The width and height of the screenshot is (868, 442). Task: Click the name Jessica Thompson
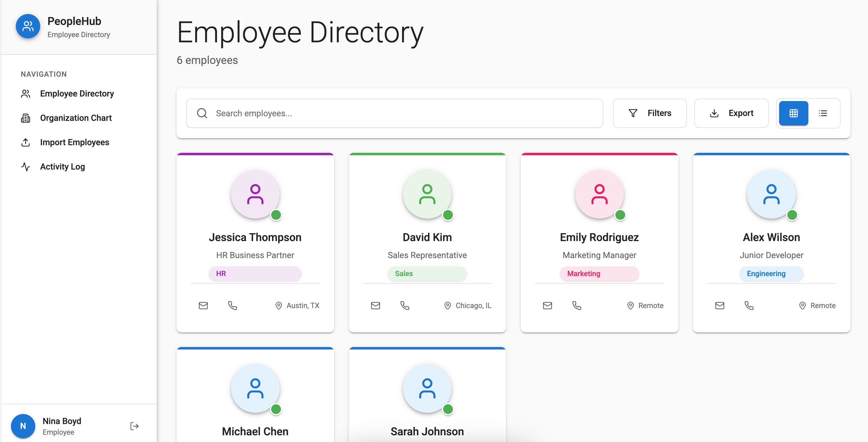pos(255,237)
